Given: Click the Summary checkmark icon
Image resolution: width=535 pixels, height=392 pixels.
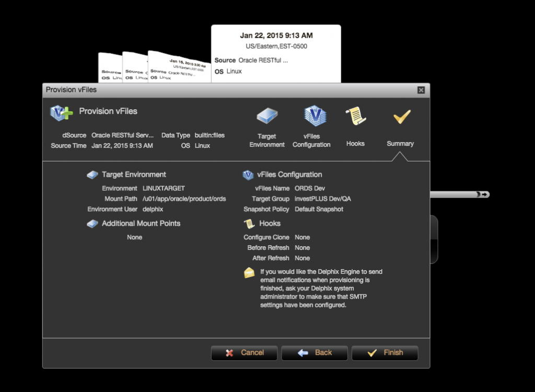Looking at the screenshot, I should pyautogui.click(x=400, y=117).
